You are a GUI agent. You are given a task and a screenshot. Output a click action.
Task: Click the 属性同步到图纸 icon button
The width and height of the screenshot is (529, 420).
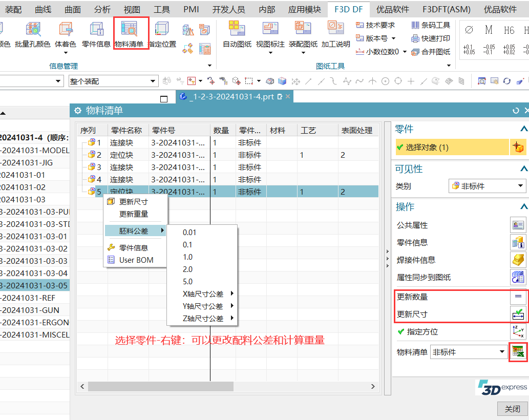pyautogui.click(x=518, y=277)
